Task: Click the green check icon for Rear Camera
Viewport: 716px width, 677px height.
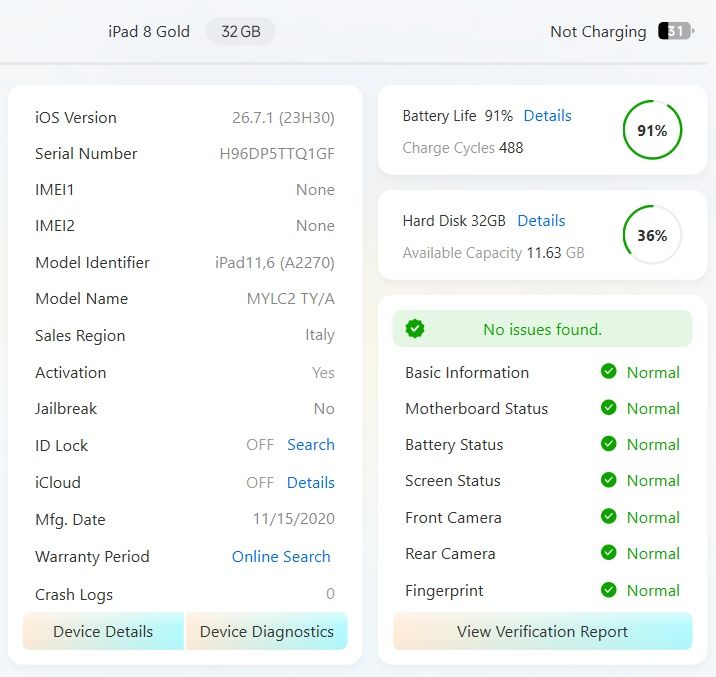Action: (x=609, y=553)
